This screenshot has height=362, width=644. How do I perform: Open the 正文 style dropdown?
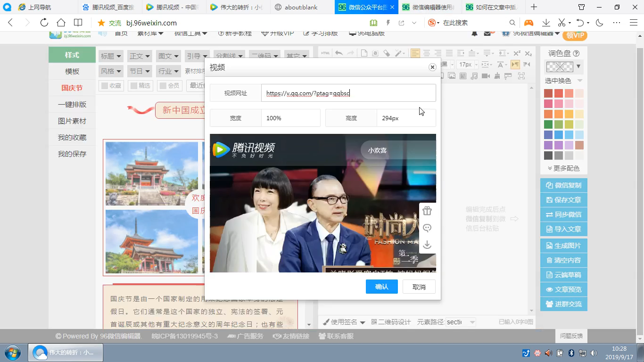pos(140,56)
